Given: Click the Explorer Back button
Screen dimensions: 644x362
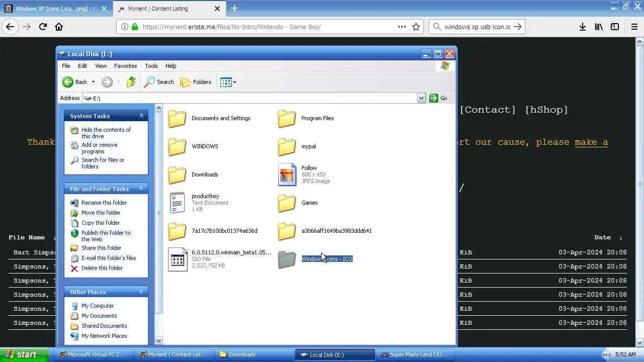Looking at the screenshot, I should [x=75, y=82].
